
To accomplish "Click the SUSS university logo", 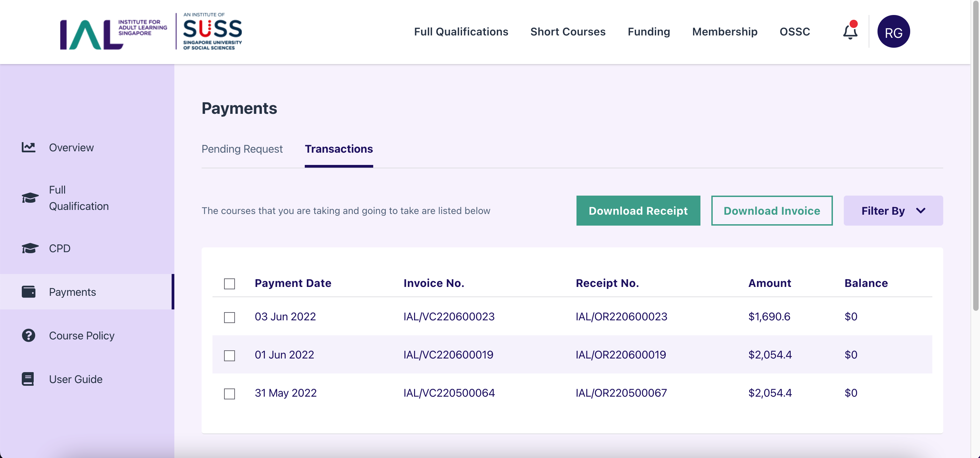I will point(212,31).
